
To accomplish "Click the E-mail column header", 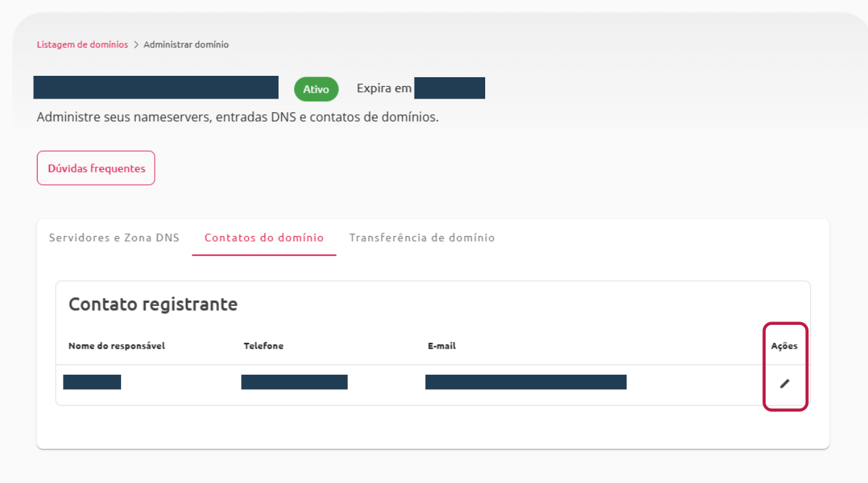I will point(441,346).
